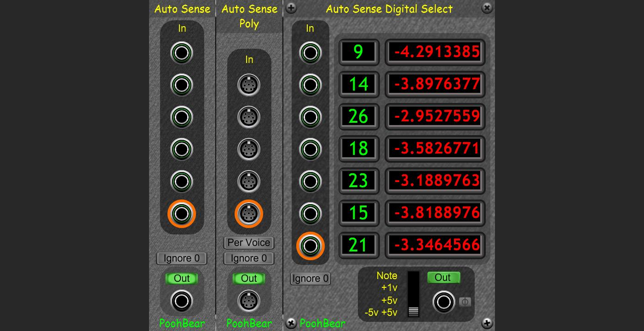Toggle the Out button on the Auto Sense module
644x331 pixels.
181,278
